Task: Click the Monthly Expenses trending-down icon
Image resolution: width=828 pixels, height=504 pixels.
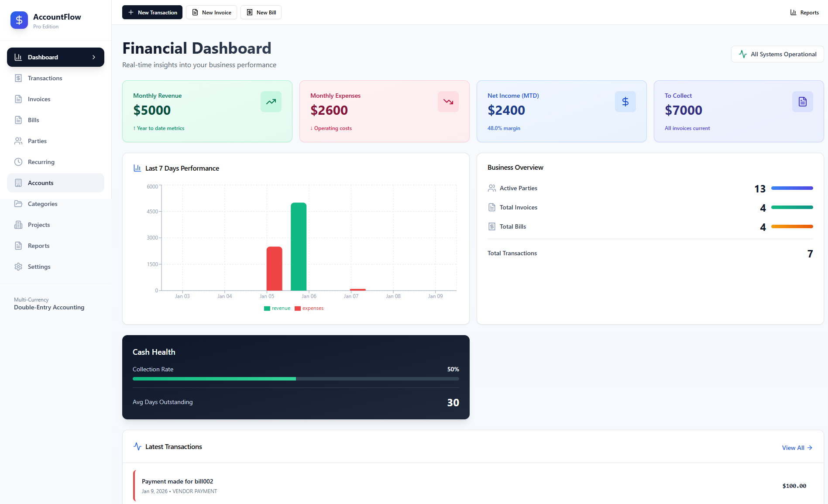Action: pos(448,102)
